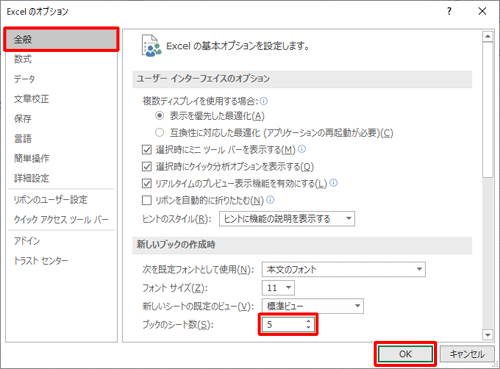
Task: Increase ブックのシート数 with up arrow
Action: [x=308, y=321]
